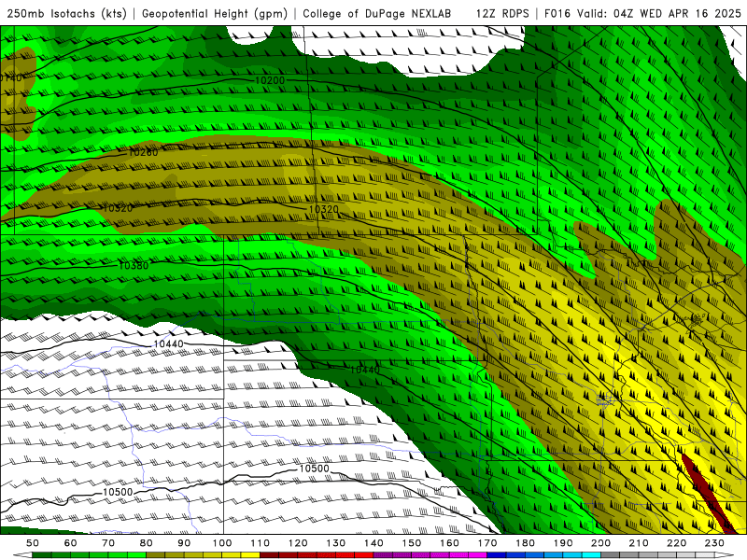747x560 pixels.
Task: Click the legend value 100
Action: [x=222, y=543]
